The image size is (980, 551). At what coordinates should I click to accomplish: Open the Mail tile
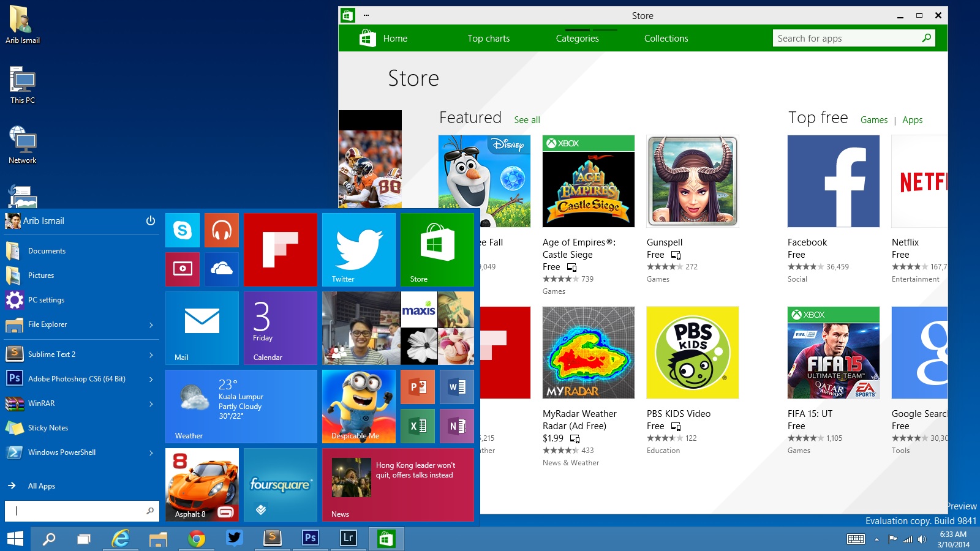[x=202, y=328]
